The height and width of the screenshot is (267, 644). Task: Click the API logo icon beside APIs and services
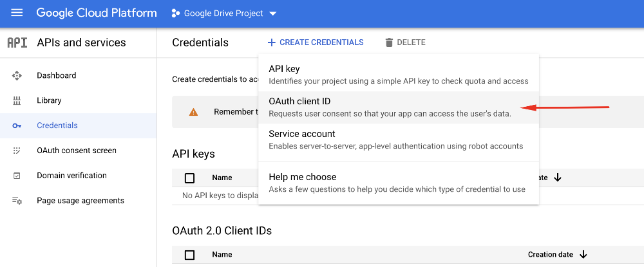pyautogui.click(x=17, y=42)
